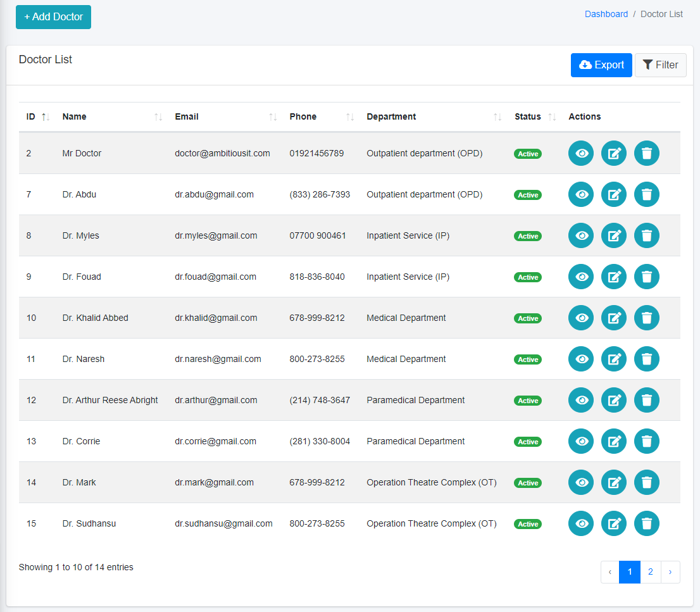Viewport: 700px width, 612px height.
Task: Delete Dr. Myles from the list
Action: 646,235
